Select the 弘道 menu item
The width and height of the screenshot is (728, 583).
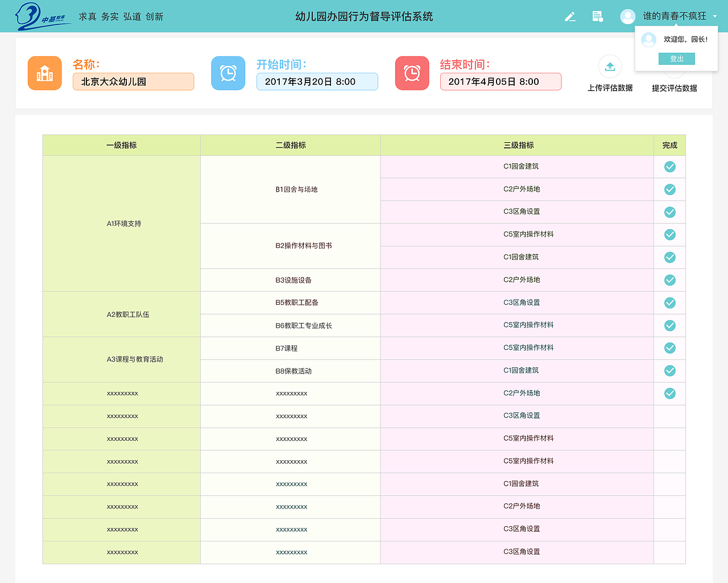click(131, 16)
